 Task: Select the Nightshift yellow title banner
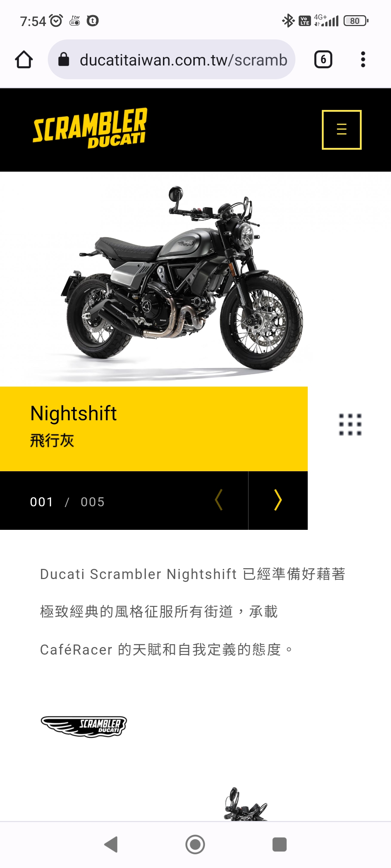click(154, 429)
